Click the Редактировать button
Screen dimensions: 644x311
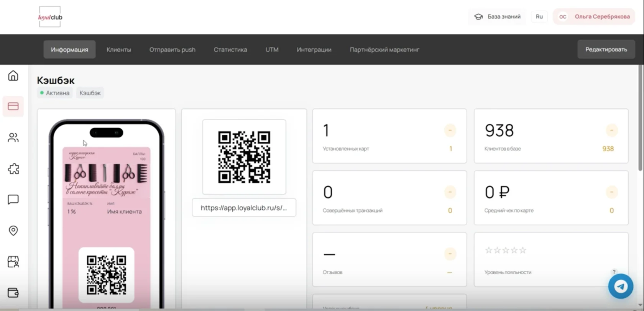coord(606,49)
